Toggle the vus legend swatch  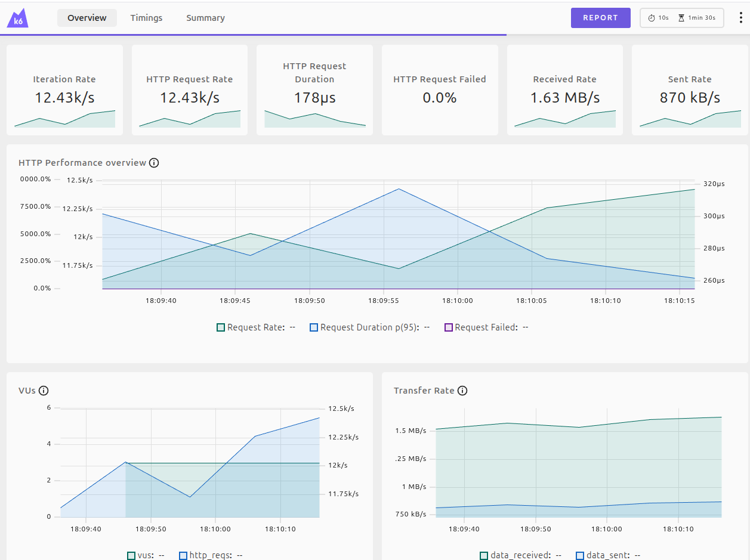(x=131, y=555)
